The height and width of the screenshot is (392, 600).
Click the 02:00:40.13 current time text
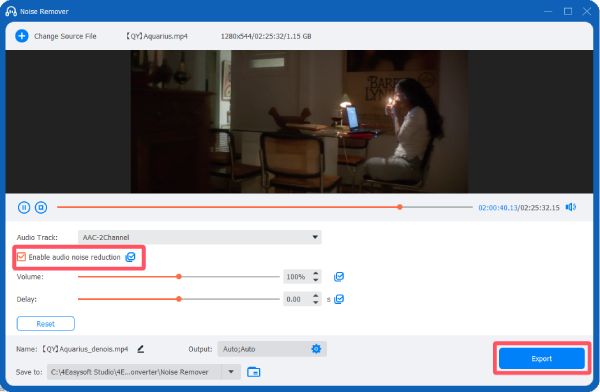tap(498, 207)
